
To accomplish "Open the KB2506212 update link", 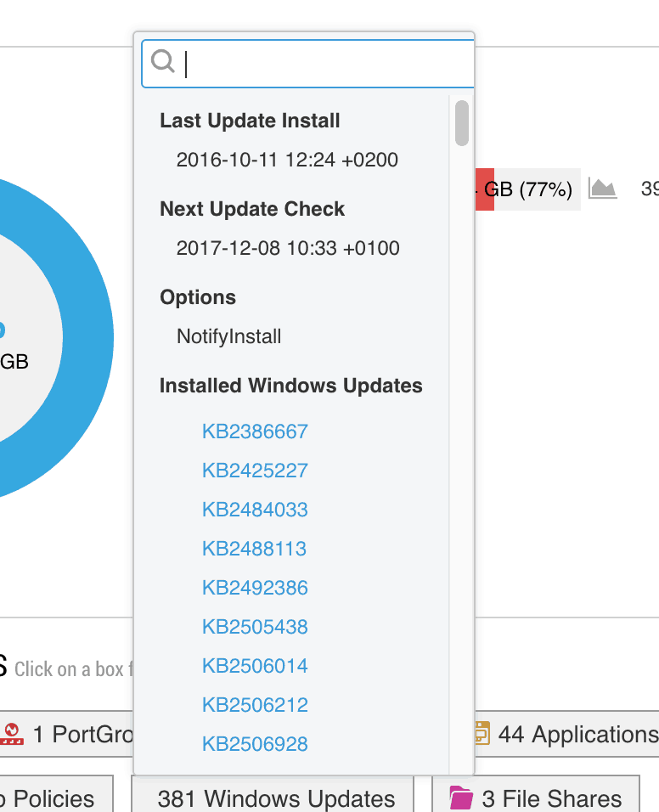I will [x=255, y=705].
